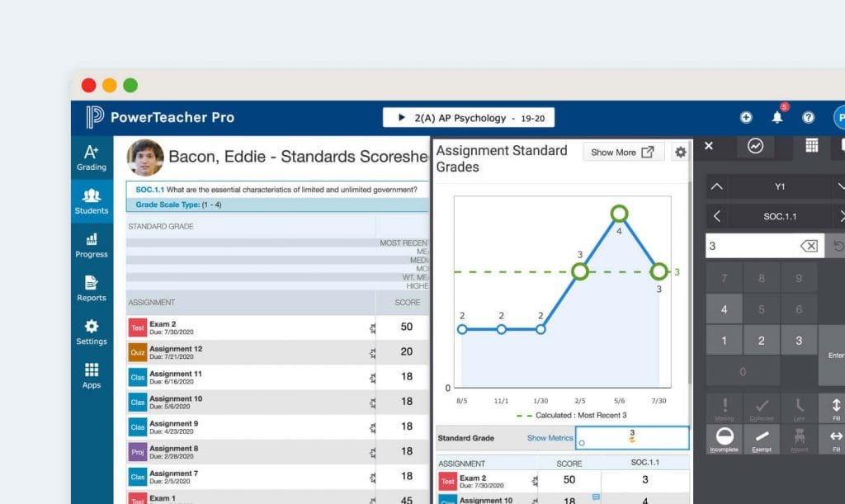Click the Standard Grade entry field
845x504 pixels.
click(632, 438)
